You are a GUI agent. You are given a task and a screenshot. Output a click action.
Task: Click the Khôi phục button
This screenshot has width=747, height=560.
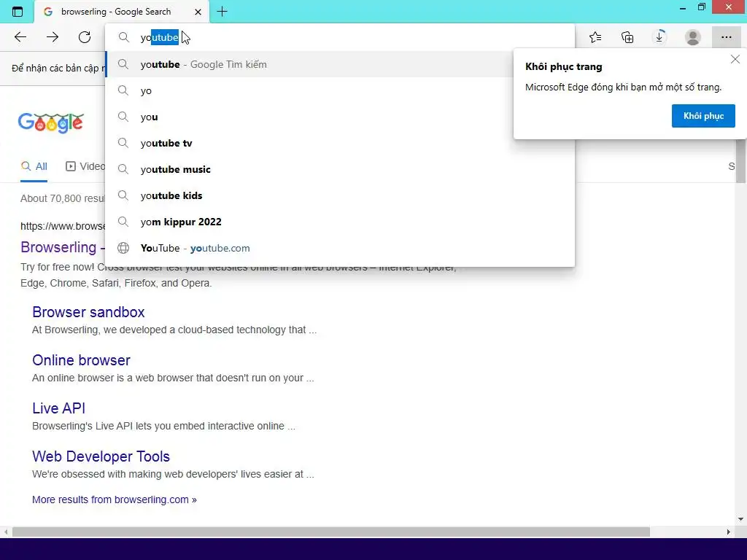(x=703, y=116)
